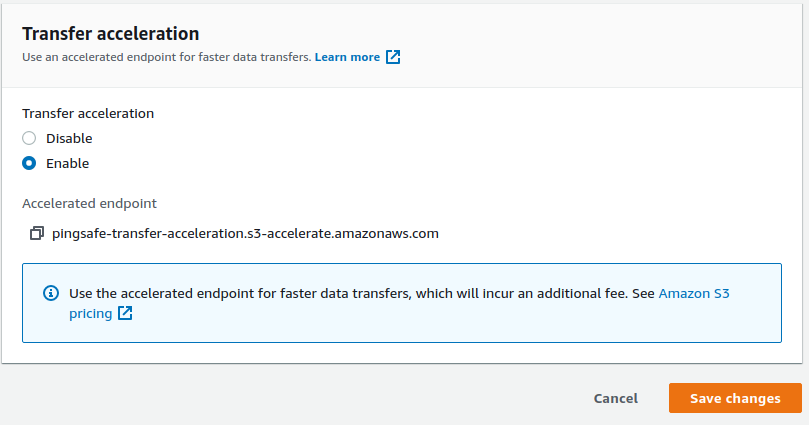Click the "Enable" option label text
The image size is (809, 425).
click(x=67, y=163)
